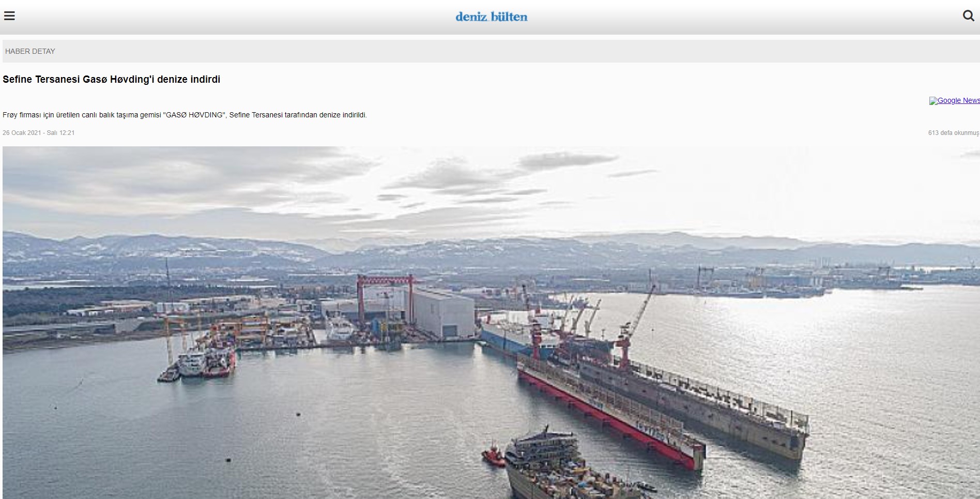
Task: Click the 613 defa okunmuş read counter
Action: tap(954, 133)
